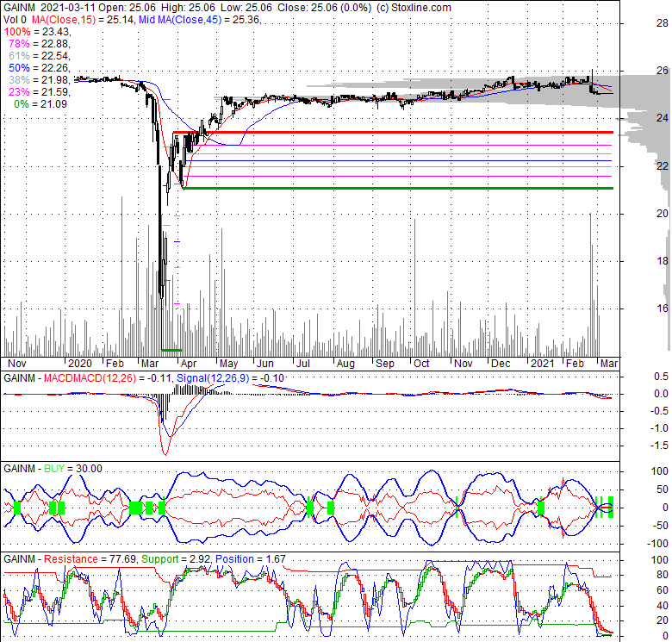This screenshot has width=672, height=642.
Task: Click the 'GAINM 2021-03-11' chart title
Action: [50, 8]
